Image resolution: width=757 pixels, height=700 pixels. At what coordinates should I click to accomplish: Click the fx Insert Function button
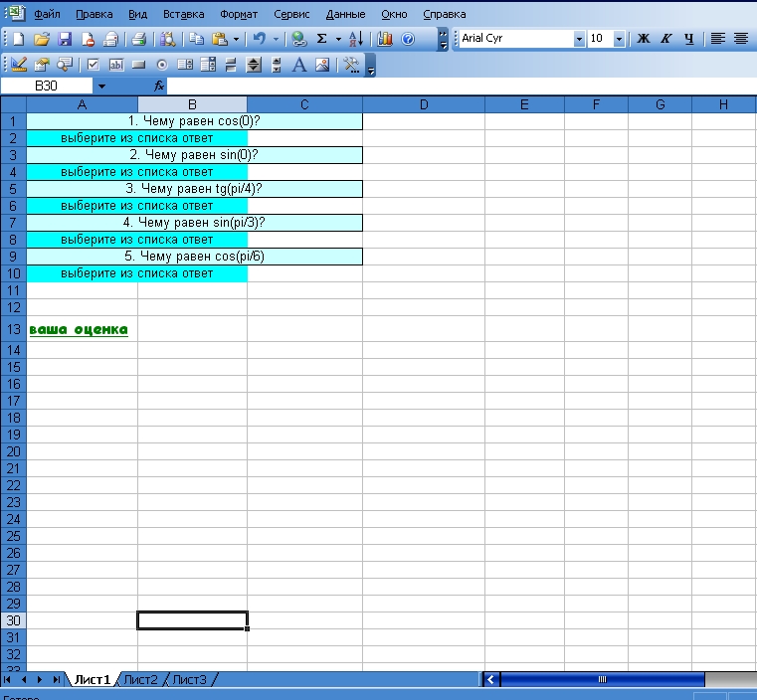(x=159, y=86)
